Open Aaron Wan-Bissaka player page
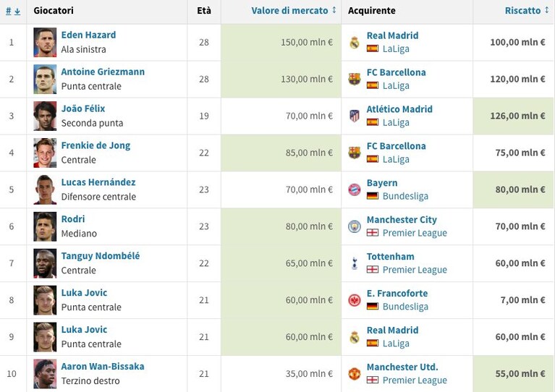The width and height of the screenshot is (555, 392). [103, 366]
